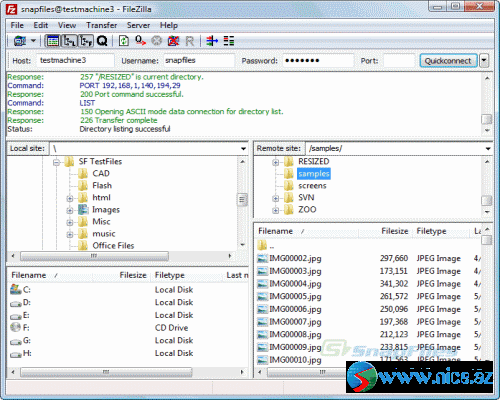Screen dimensions: 500x400
Task: Click the Password input field
Action: [x=318, y=61]
